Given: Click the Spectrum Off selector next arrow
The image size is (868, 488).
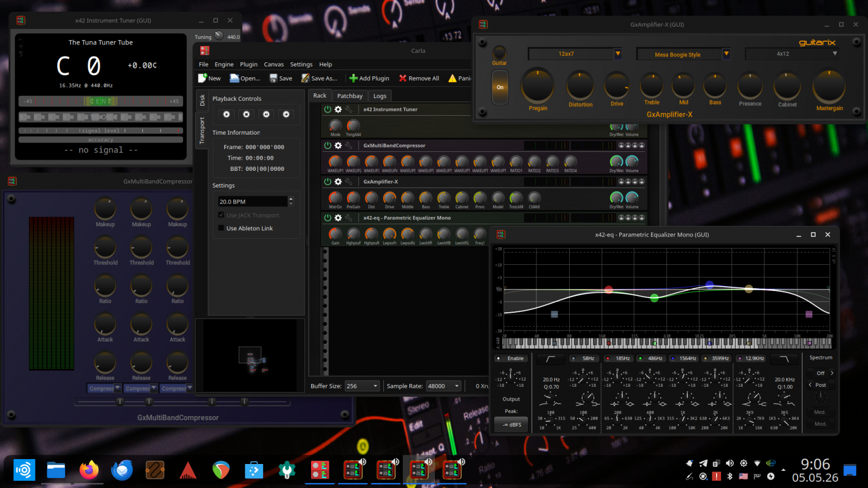Looking at the screenshot, I should tap(832, 373).
